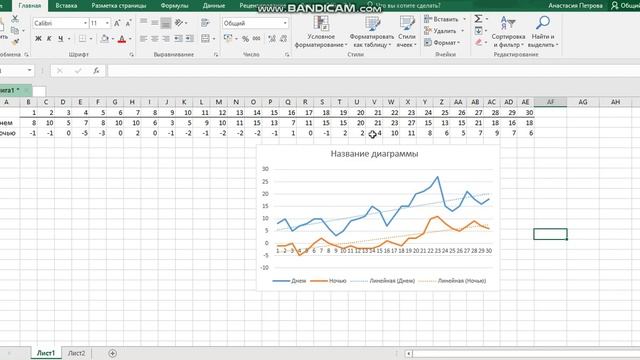640x360 pixels.
Task: Open Данные ribbon tab
Action: coord(214,6)
